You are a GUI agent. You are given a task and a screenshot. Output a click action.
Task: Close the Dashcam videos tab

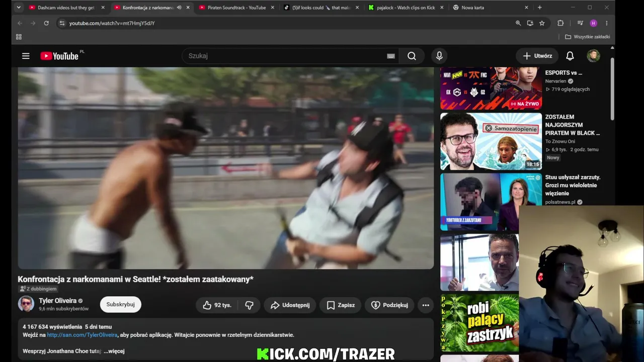click(103, 8)
